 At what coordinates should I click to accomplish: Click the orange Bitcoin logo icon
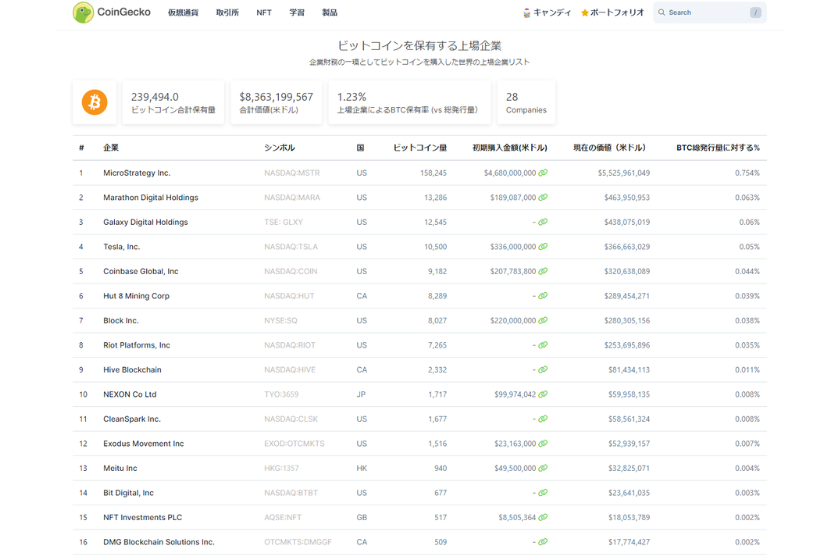[94, 102]
